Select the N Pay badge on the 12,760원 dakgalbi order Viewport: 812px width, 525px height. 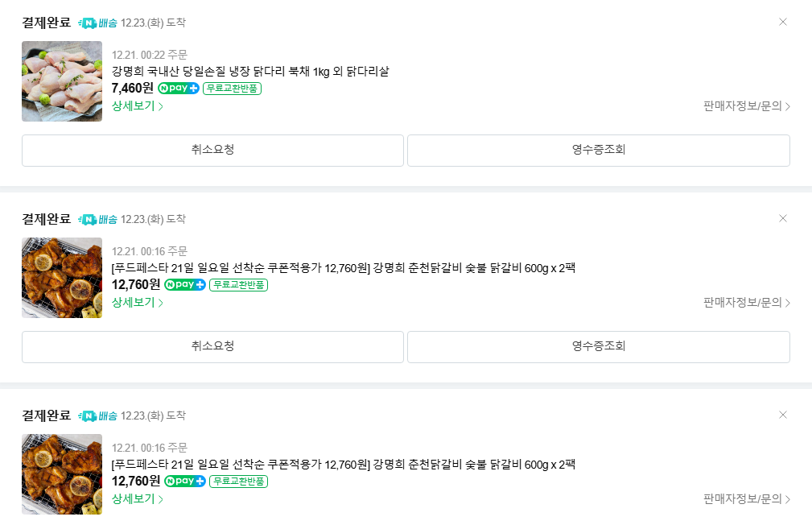(x=184, y=284)
